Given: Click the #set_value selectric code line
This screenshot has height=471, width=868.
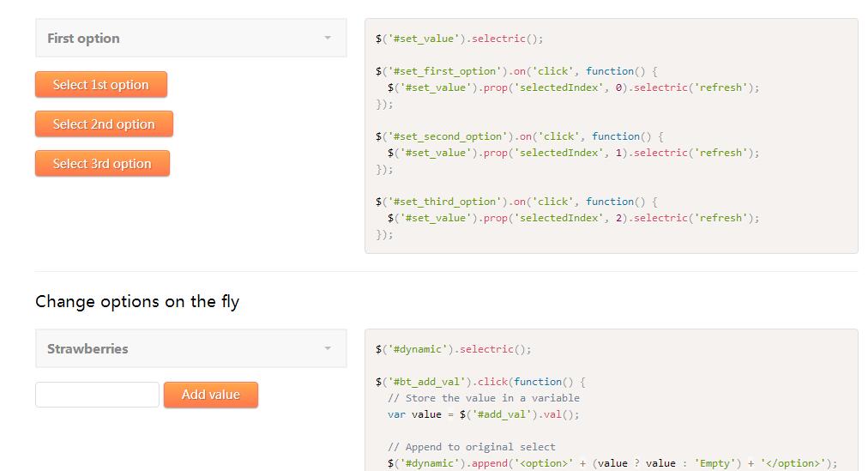Looking at the screenshot, I should (459, 39).
